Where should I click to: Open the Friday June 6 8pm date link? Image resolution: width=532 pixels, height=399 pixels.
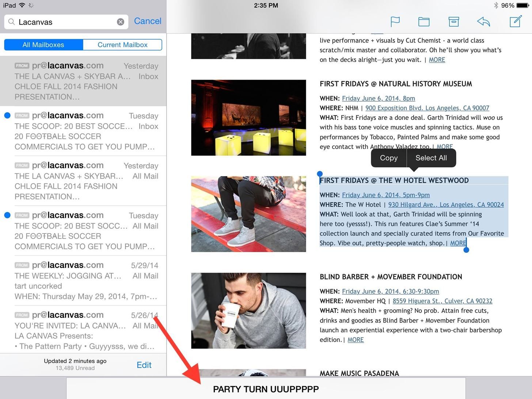pos(378,98)
